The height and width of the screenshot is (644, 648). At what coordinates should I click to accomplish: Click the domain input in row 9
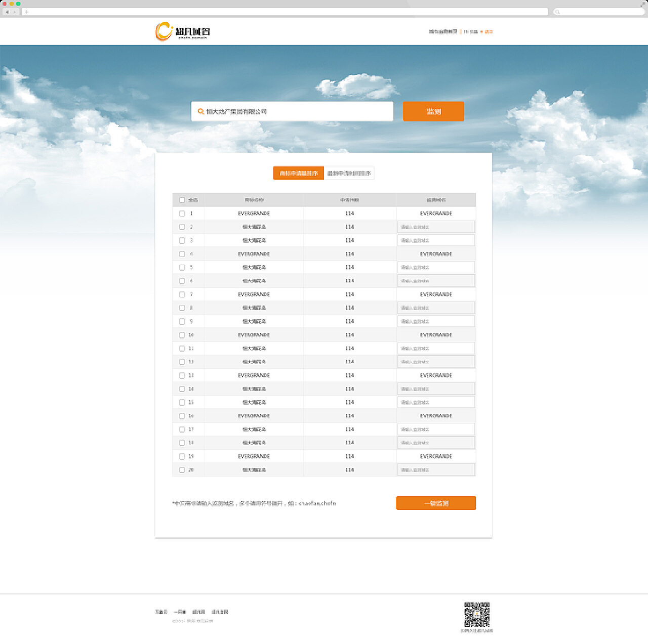436,321
